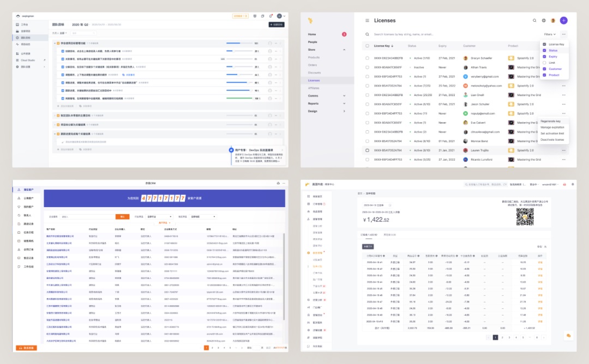Collapse the Store sidebar section
589x364 pixels.
point(344,50)
